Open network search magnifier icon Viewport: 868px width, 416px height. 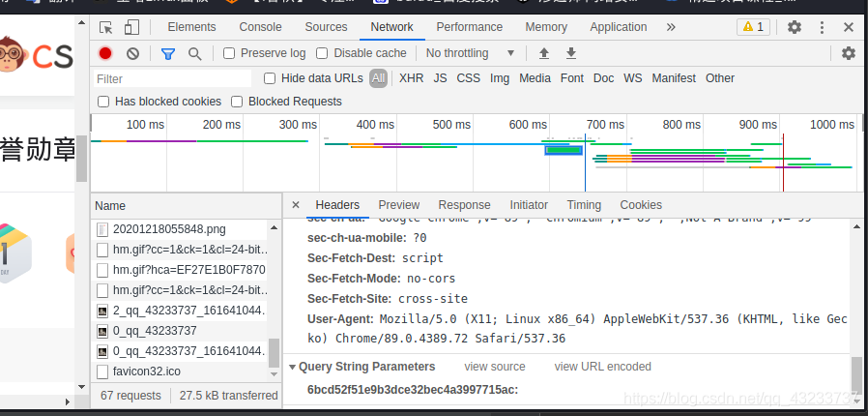tap(194, 54)
